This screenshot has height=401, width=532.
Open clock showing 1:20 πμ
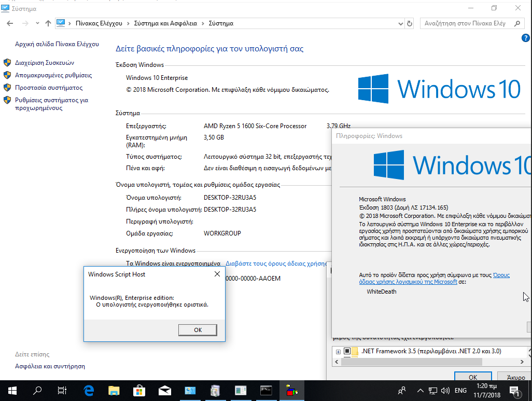click(x=487, y=391)
